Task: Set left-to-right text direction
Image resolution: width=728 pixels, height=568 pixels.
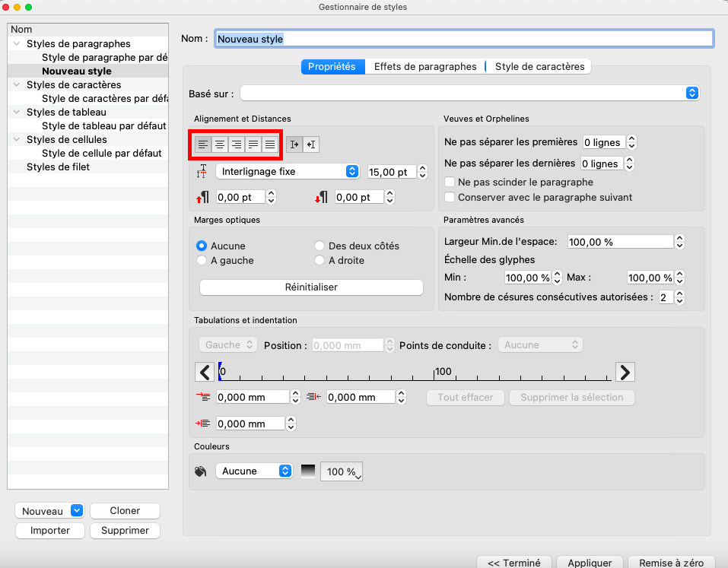Action: coord(295,144)
